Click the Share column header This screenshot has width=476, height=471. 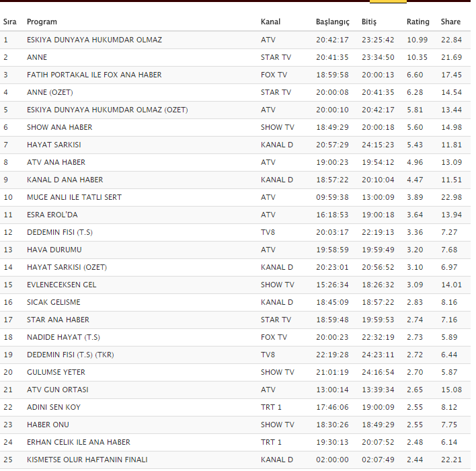450,22
